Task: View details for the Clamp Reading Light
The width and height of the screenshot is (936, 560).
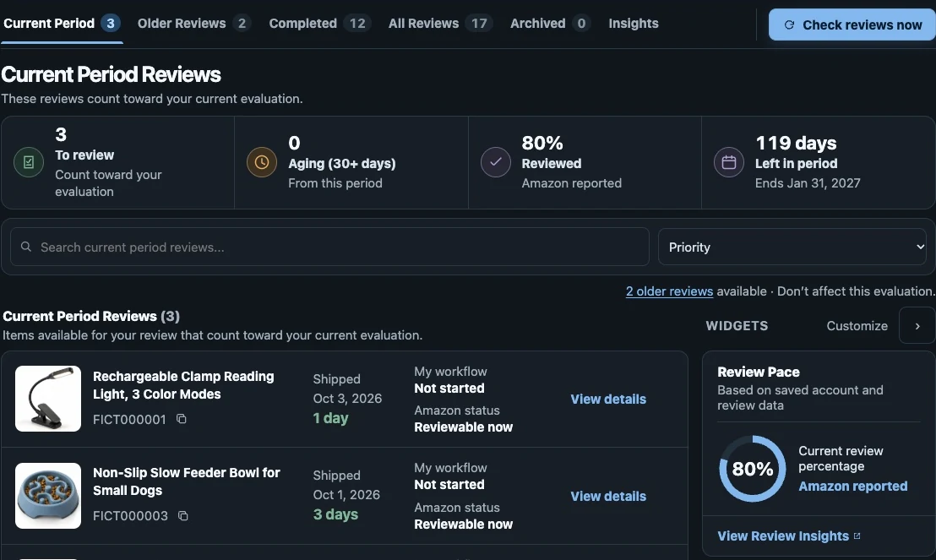Action: click(x=608, y=400)
